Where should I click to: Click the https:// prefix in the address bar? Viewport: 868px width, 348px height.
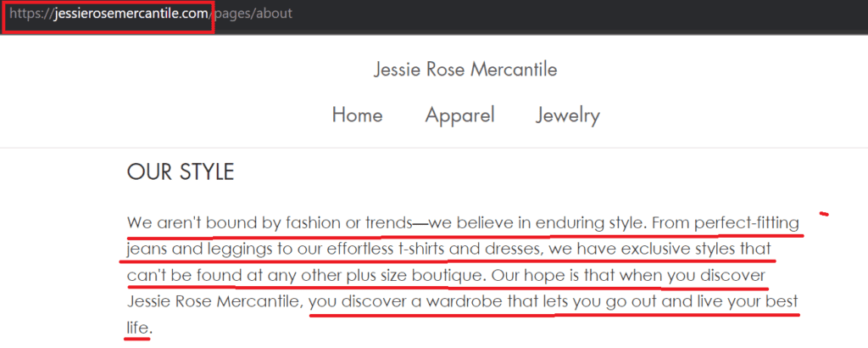click(30, 14)
